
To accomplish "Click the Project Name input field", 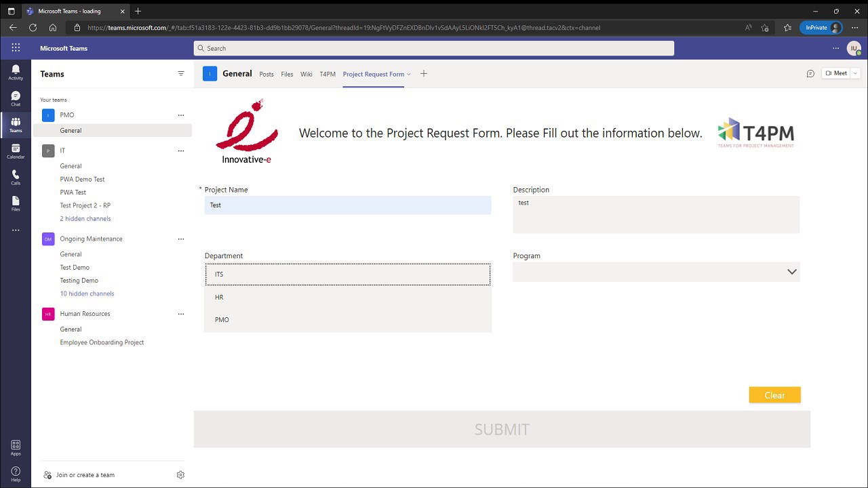I will click(348, 205).
